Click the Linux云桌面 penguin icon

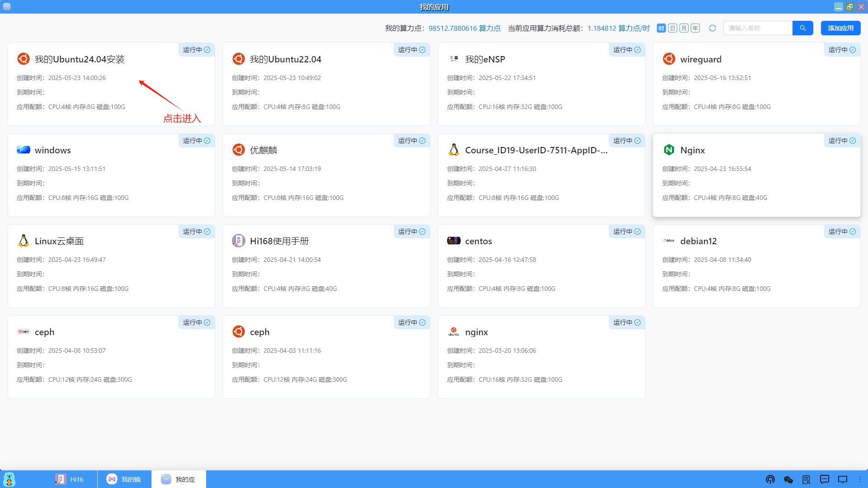tap(24, 241)
